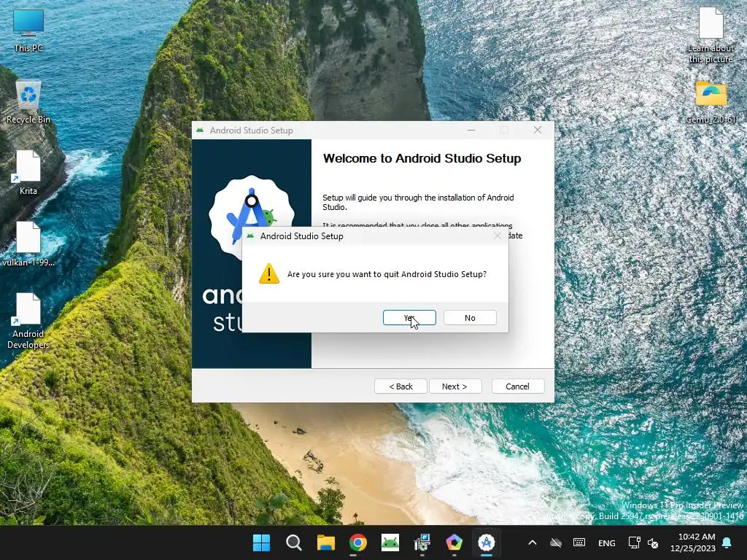
Task: Select the Recycle Bin desktop icon
Action: point(28,102)
